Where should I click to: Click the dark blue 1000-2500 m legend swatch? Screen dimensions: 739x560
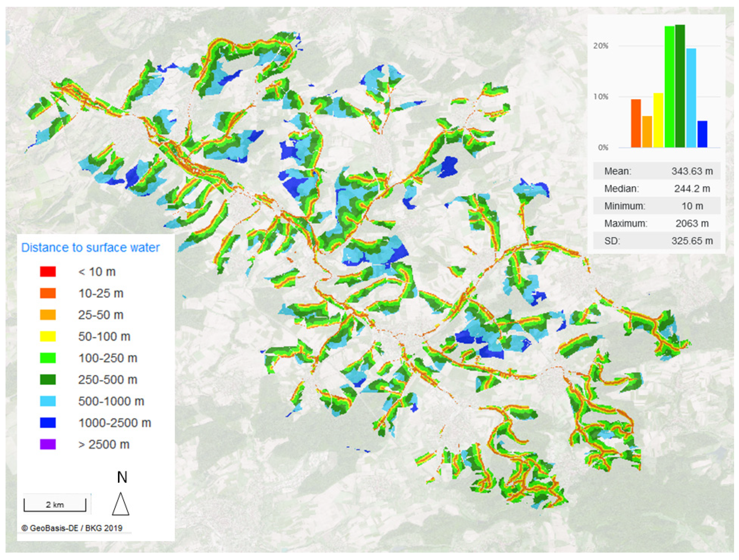click(48, 423)
